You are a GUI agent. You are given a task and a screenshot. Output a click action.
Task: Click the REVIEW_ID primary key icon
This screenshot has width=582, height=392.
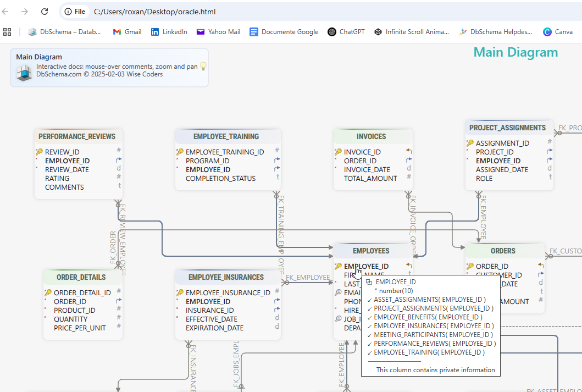40,152
